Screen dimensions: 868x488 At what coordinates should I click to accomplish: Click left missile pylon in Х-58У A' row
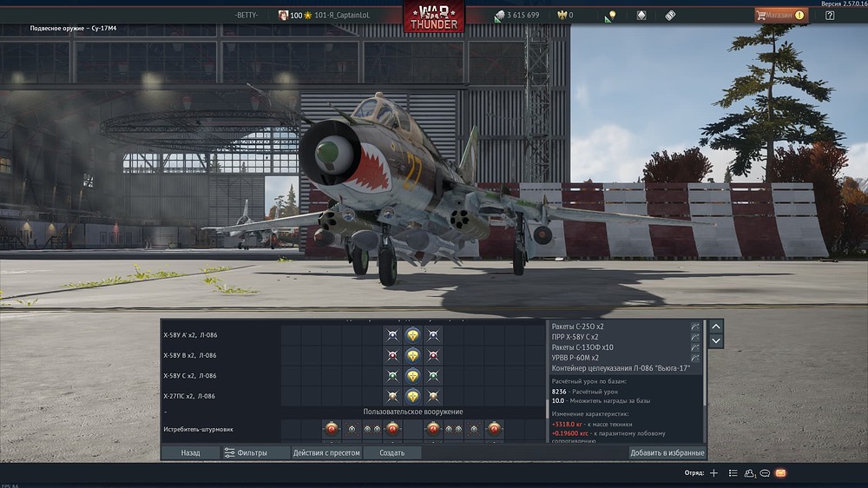coord(392,334)
